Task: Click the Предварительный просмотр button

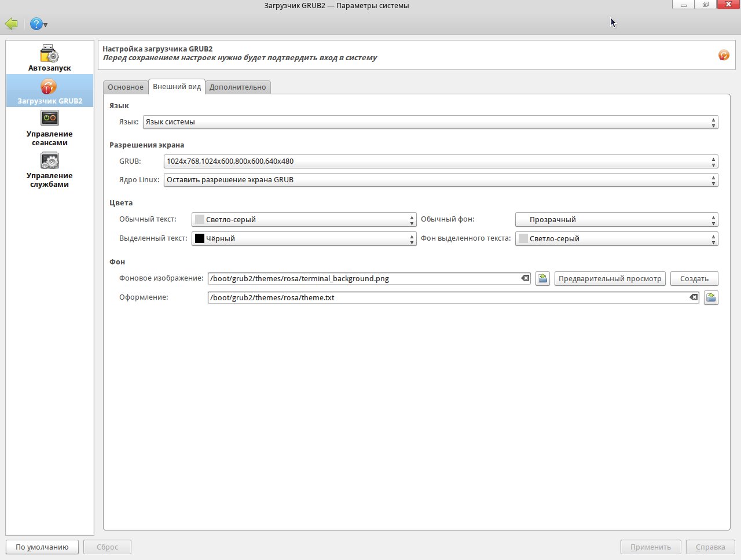Action: [610, 279]
